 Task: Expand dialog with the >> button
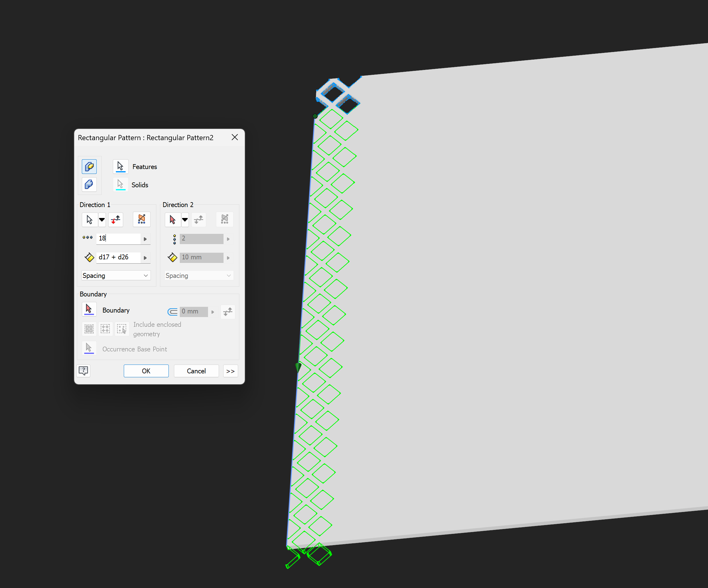(x=230, y=371)
